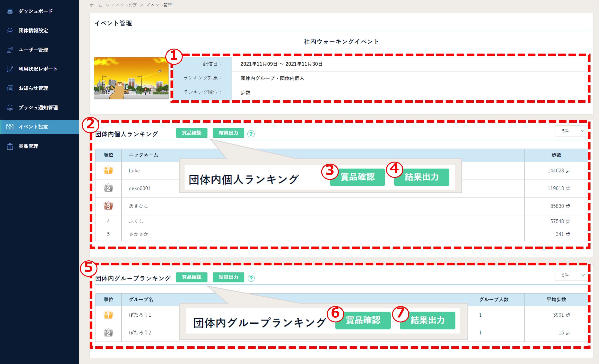Click help icon beside 団体内グループランキング

pyautogui.click(x=251, y=278)
